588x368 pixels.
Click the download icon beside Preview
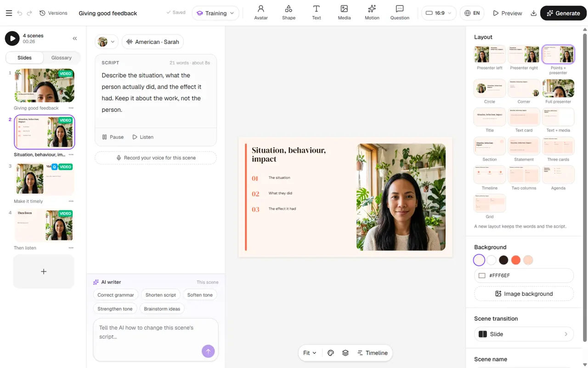coord(533,13)
